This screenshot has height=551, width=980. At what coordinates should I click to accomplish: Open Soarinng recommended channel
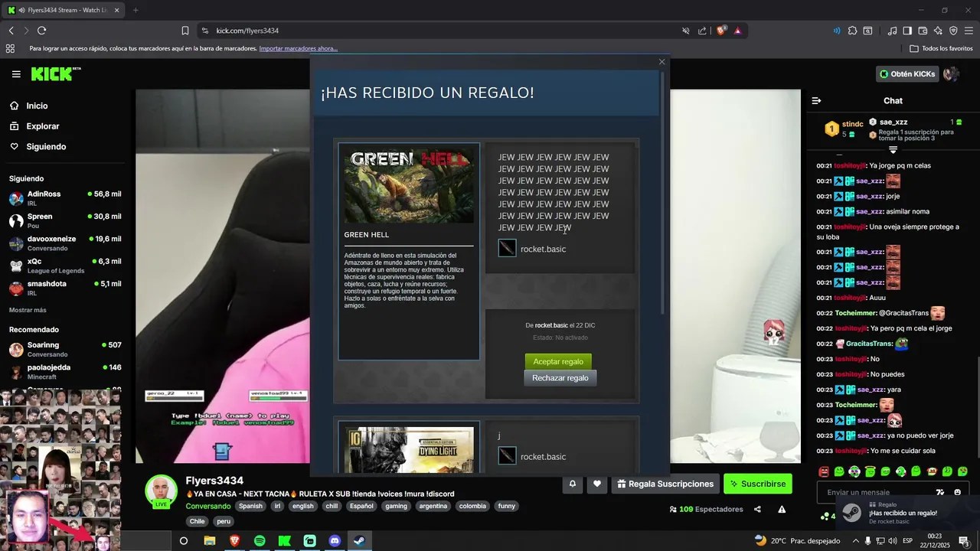click(65, 350)
